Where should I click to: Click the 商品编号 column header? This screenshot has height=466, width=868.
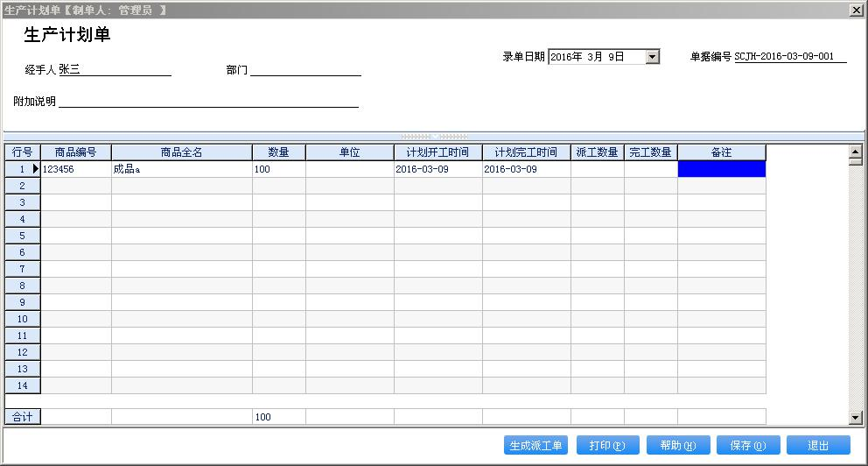(x=76, y=152)
